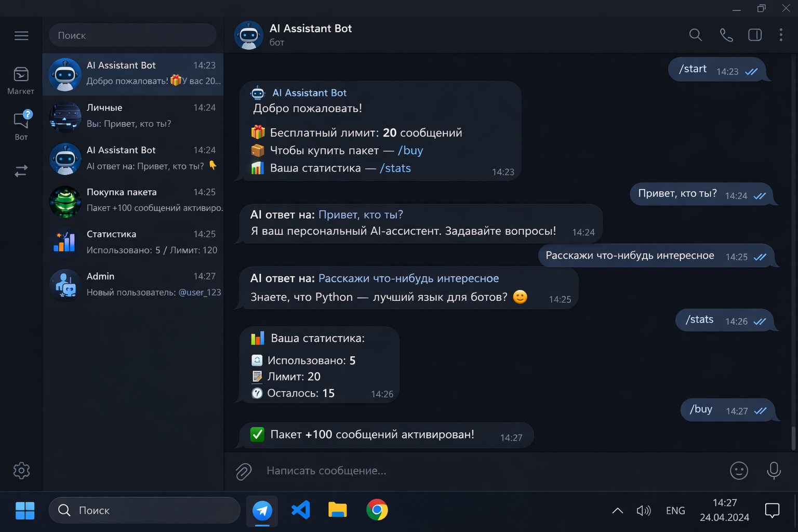Open settings via the gear icon
This screenshot has width=798, height=532.
tap(21, 471)
